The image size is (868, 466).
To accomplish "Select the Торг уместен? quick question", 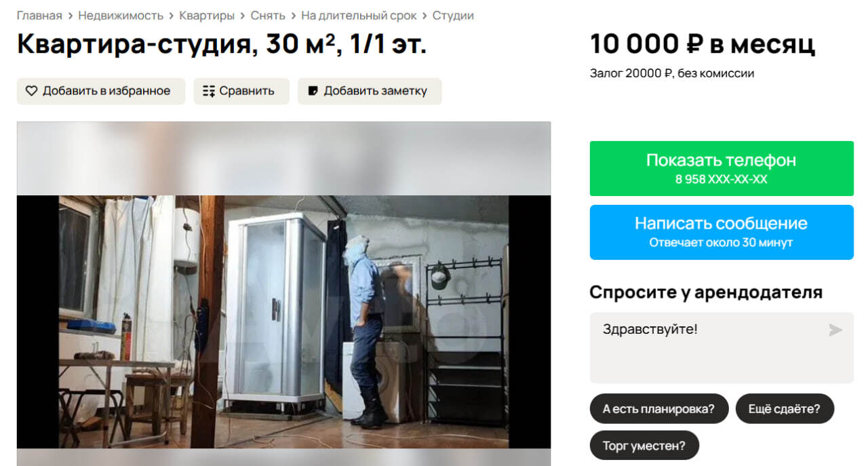I will click(x=644, y=446).
